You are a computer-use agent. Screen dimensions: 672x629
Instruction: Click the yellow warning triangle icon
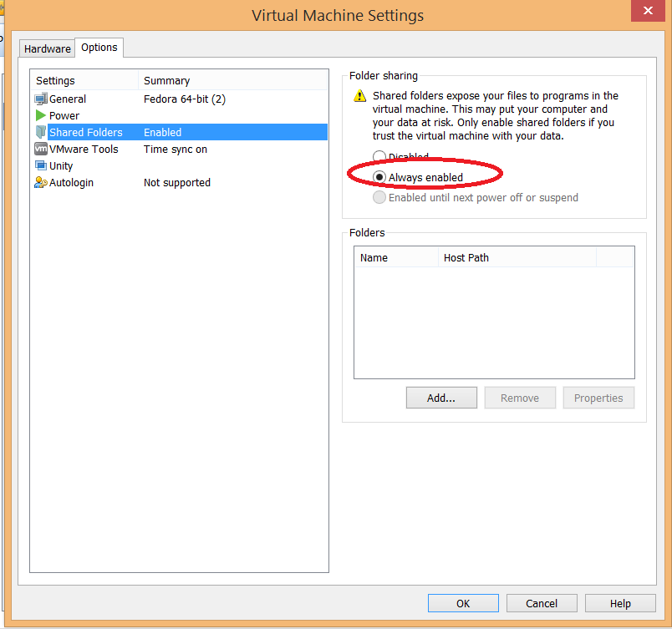359,96
